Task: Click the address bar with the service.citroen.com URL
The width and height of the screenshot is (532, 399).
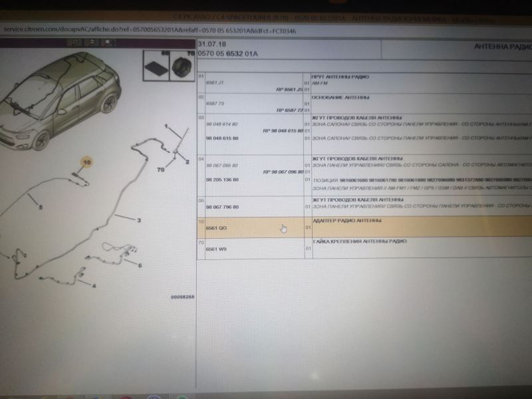Action: 150,31
